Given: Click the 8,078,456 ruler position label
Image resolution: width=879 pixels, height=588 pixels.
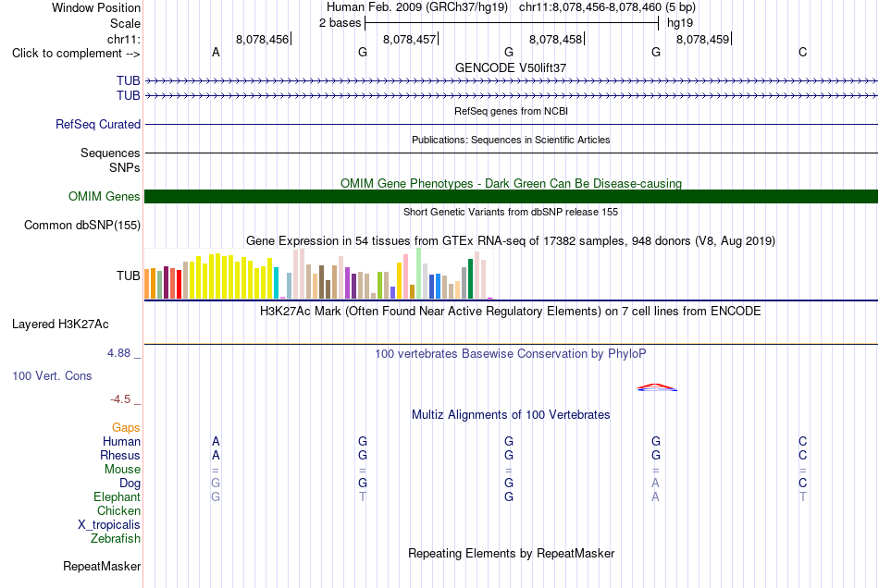Looking at the screenshot, I should (262, 39).
